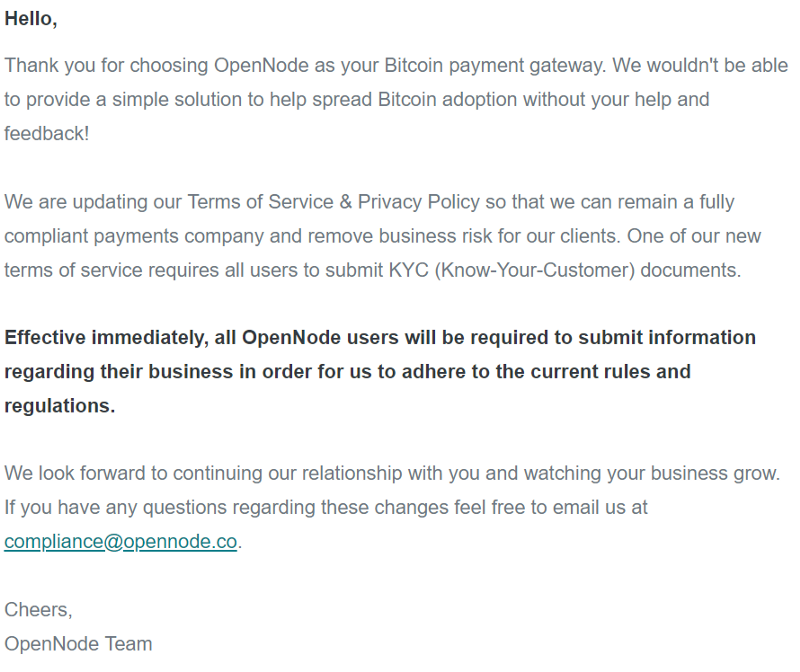This screenshot has height=672, width=800.
Task: Click the Cheers sign-off line
Action: 38,610
